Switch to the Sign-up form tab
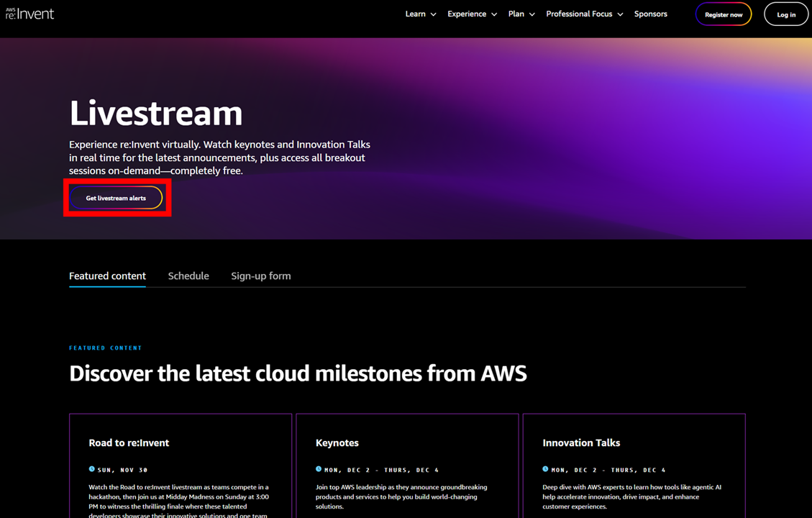This screenshot has width=812, height=518. (x=261, y=276)
